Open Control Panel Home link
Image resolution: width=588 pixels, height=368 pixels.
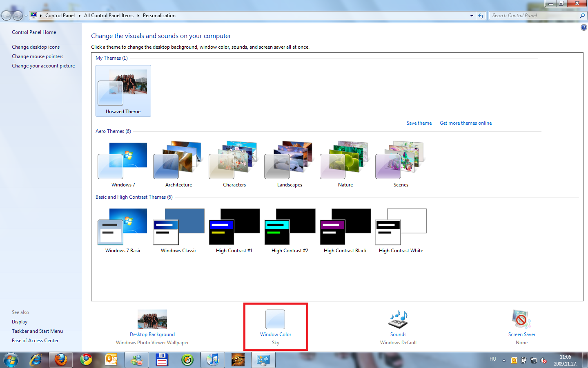34,32
